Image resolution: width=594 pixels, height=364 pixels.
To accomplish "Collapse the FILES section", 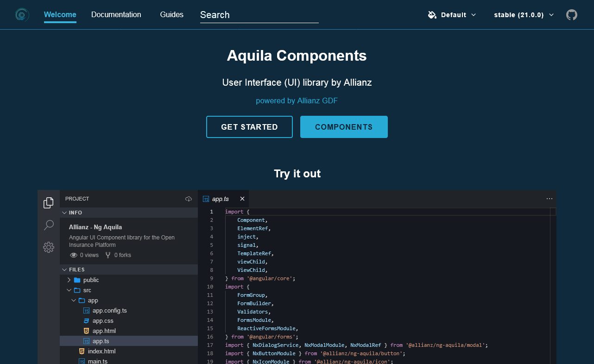I will [x=76, y=270].
